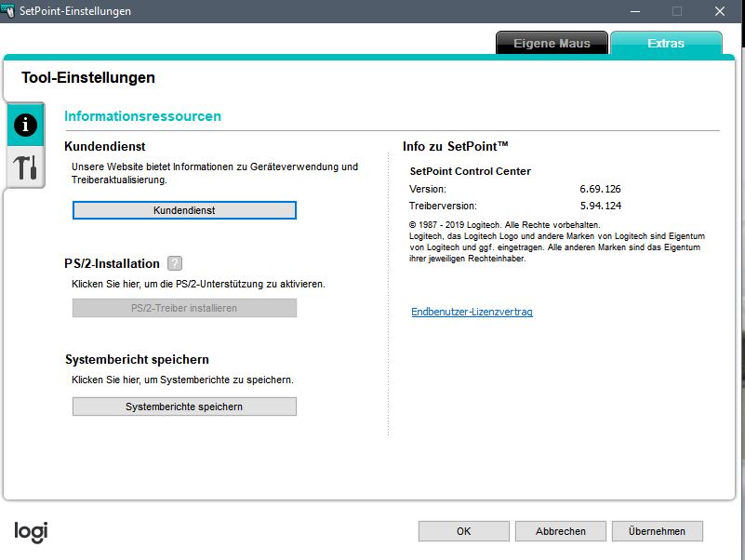
Task: Switch to the Eigene Maus tab
Action: pyautogui.click(x=552, y=44)
